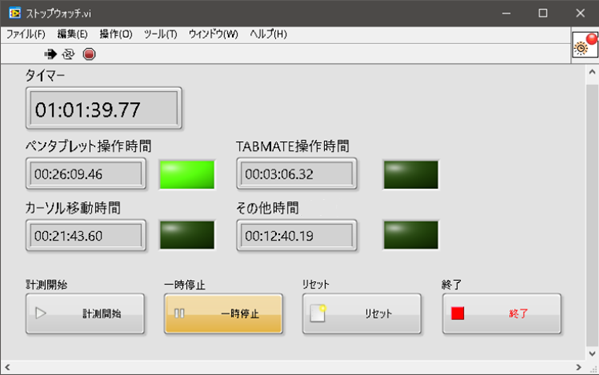Toggle the bright green ペンタブレット indicator LED

click(x=187, y=175)
